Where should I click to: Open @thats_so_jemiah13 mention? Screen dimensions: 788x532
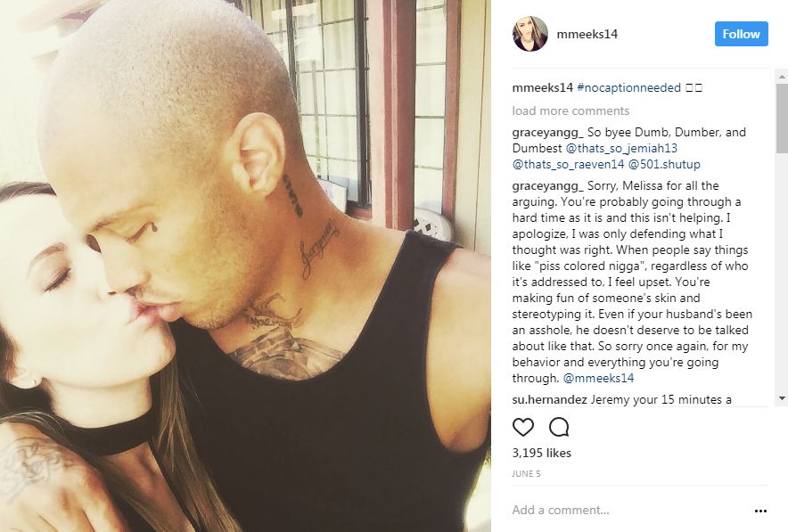point(621,148)
